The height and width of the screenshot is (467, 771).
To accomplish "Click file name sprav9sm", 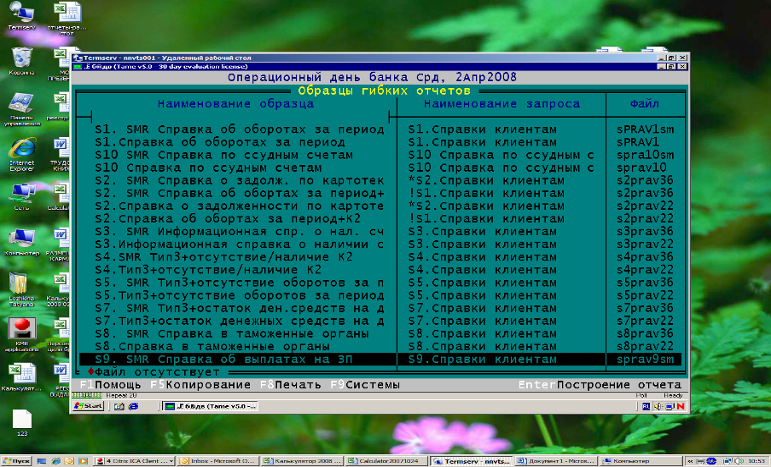I will [x=645, y=360].
